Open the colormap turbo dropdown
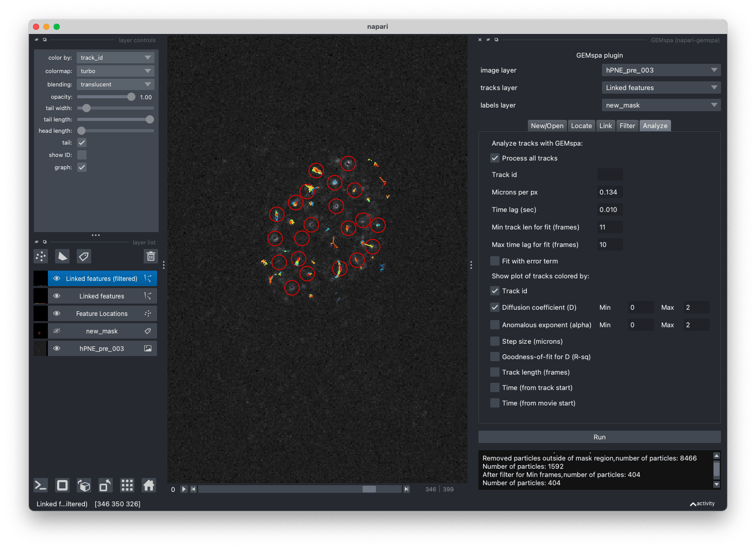 115,71
